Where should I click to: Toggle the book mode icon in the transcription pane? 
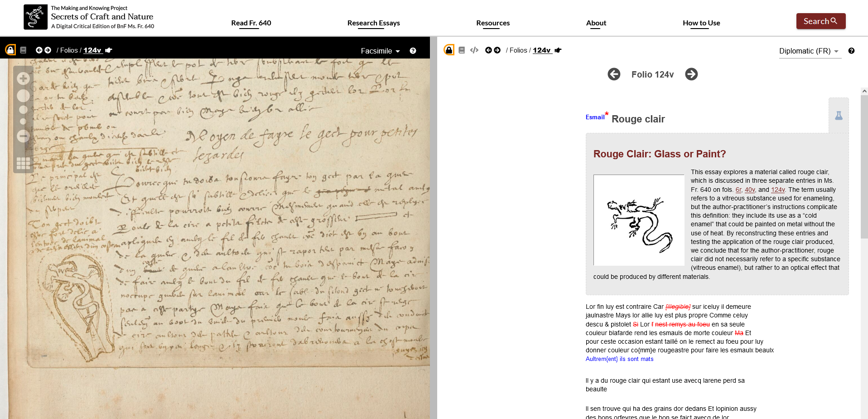[x=462, y=50]
